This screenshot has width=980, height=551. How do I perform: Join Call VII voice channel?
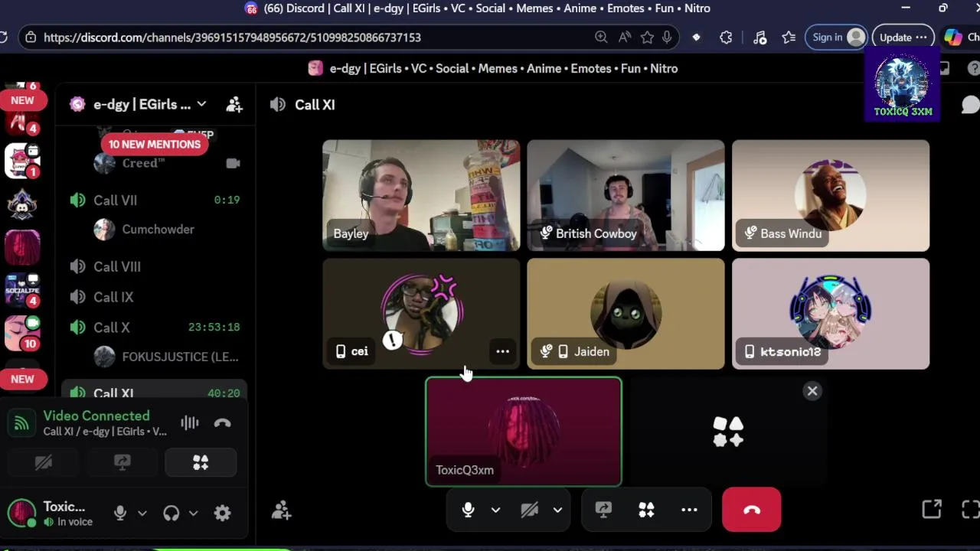click(x=154, y=200)
